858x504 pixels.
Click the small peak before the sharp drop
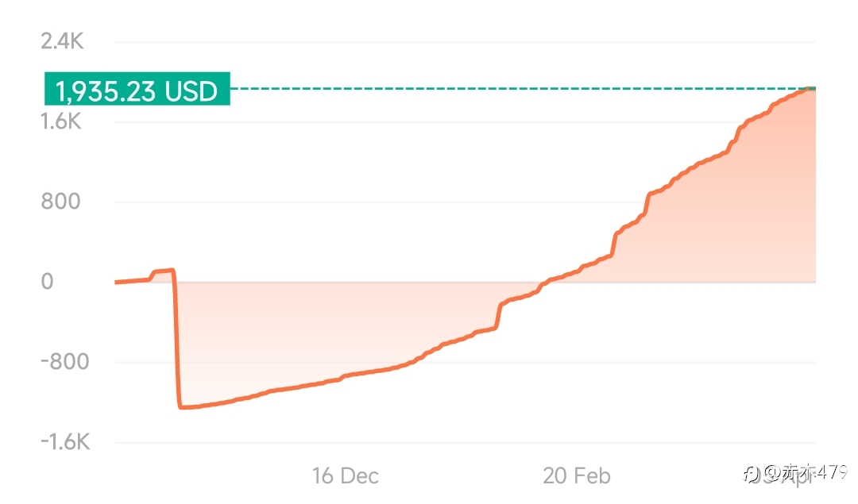click(172, 270)
